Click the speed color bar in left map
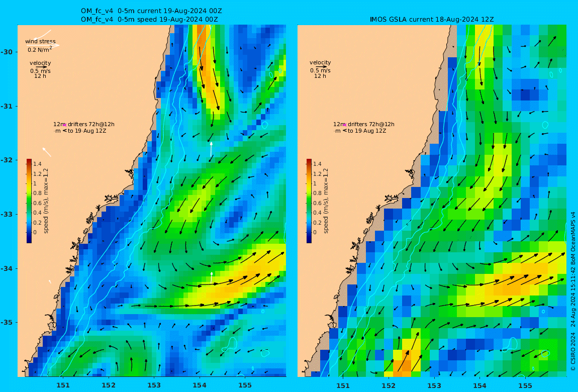578x392 pixels. coord(29,201)
